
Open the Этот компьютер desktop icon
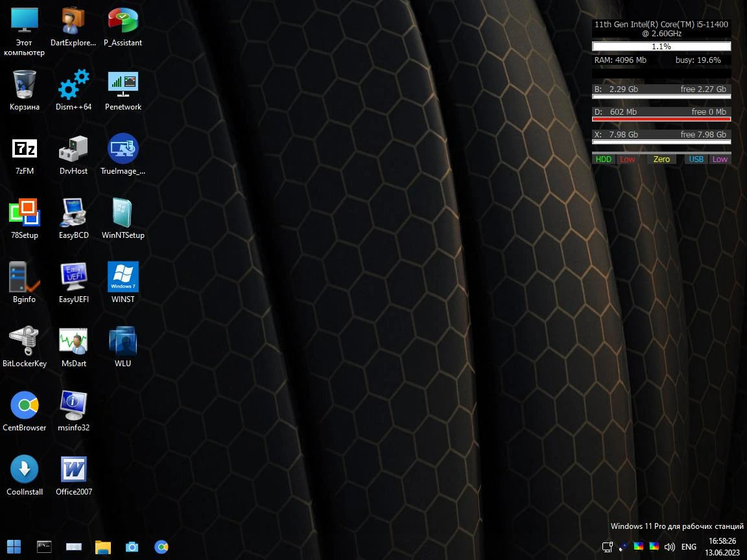[24, 31]
